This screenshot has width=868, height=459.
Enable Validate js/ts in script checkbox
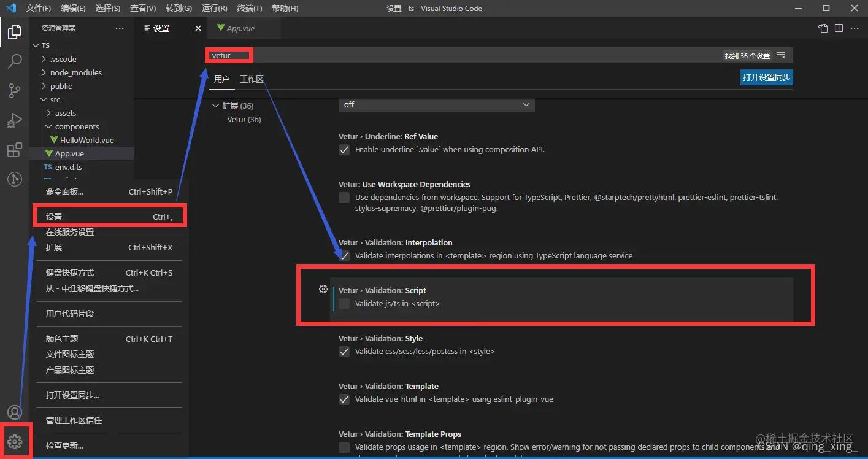click(x=344, y=304)
